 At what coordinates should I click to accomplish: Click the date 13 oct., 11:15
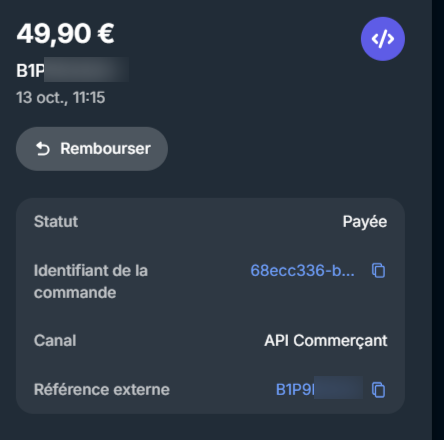point(61,98)
